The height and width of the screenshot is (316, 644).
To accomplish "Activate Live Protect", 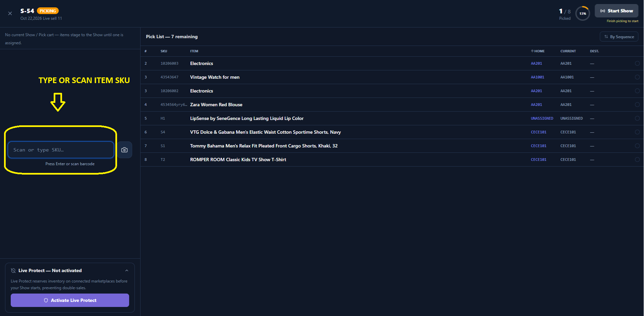I will 70,300.
